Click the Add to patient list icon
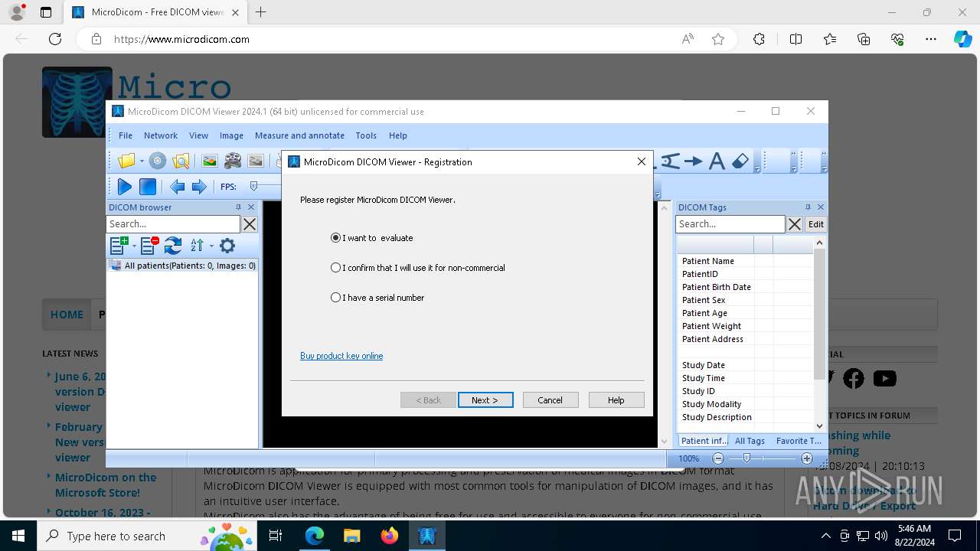Image resolution: width=980 pixels, height=551 pixels. tap(119, 246)
